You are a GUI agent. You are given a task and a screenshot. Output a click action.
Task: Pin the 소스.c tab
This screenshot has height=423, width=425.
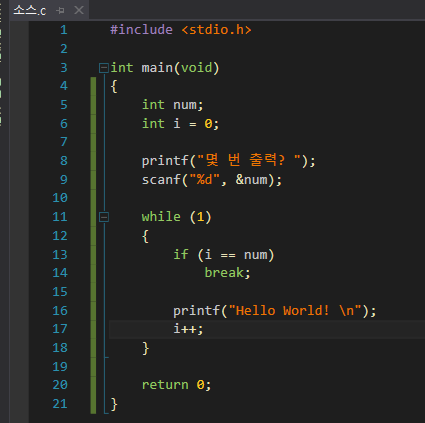pyautogui.click(x=60, y=11)
